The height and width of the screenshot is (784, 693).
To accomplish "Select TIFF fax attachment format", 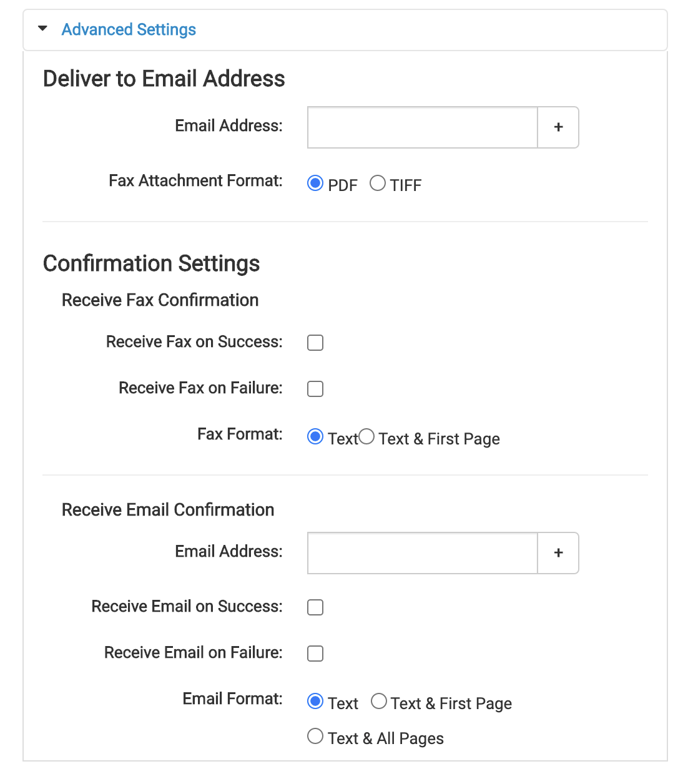I will [378, 184].
